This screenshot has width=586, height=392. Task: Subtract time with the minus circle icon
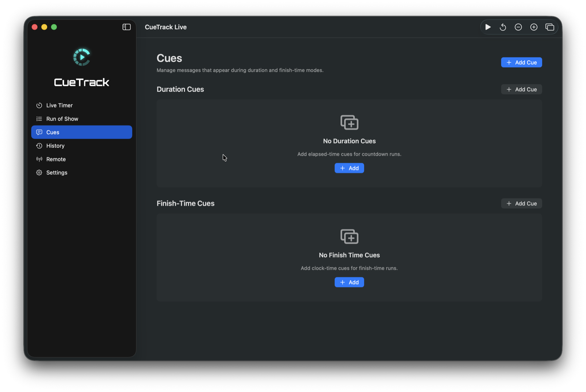(518, 27)
